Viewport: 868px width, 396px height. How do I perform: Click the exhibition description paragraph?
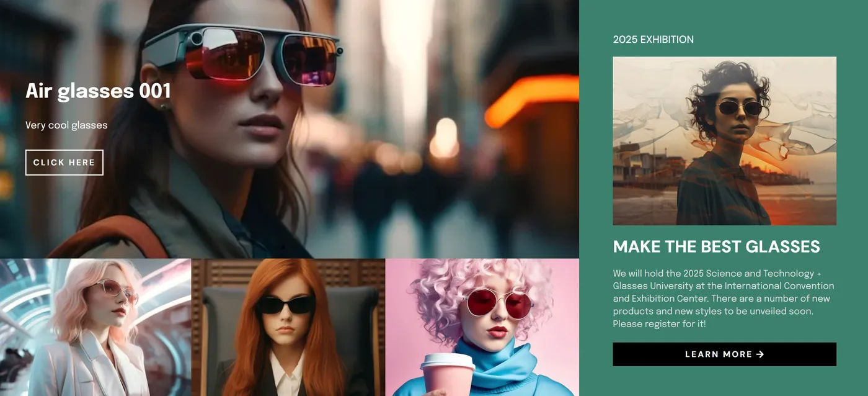[x=724, y=299]
